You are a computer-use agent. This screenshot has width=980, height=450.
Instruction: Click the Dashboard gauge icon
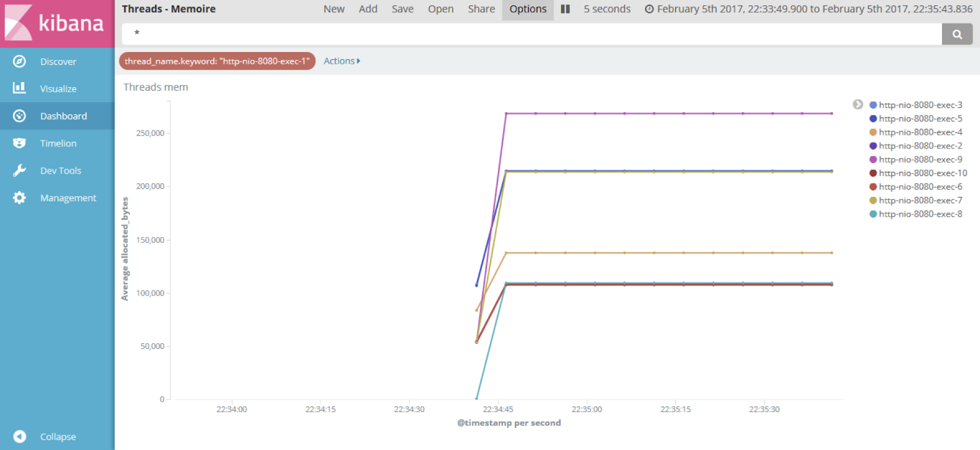tap(20, 116)
